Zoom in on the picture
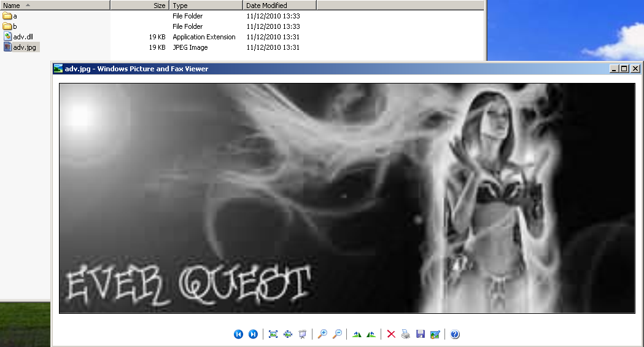644x347 pixels. click(x=322, y=334)
